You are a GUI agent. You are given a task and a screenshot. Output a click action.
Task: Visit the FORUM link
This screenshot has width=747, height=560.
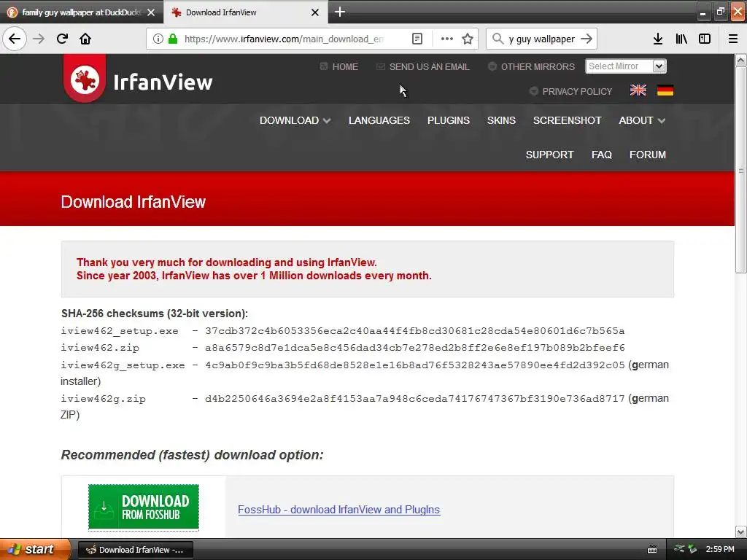tap(648, 155)
